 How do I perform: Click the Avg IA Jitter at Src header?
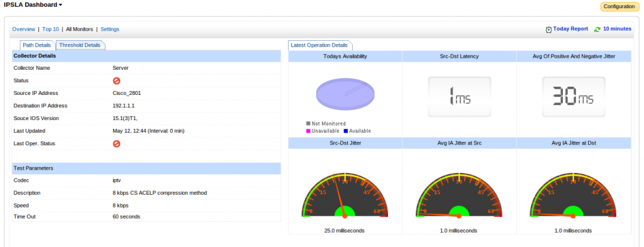coord(460,143)
